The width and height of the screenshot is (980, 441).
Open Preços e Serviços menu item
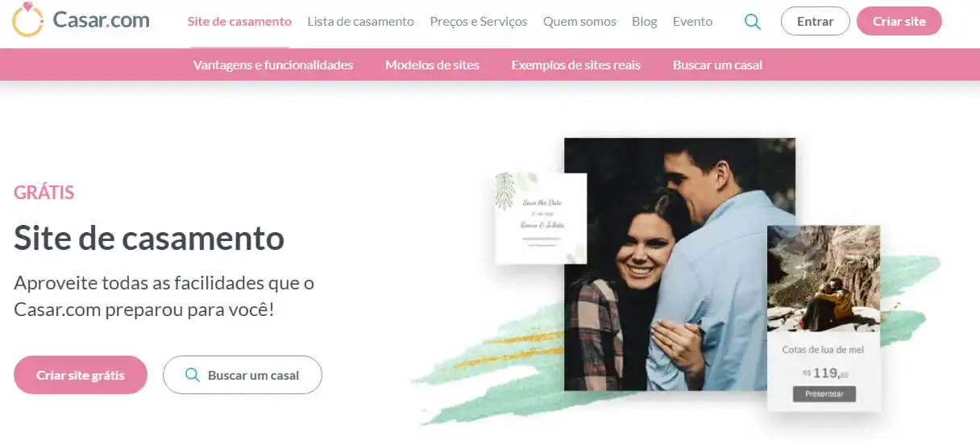point(479,22)
